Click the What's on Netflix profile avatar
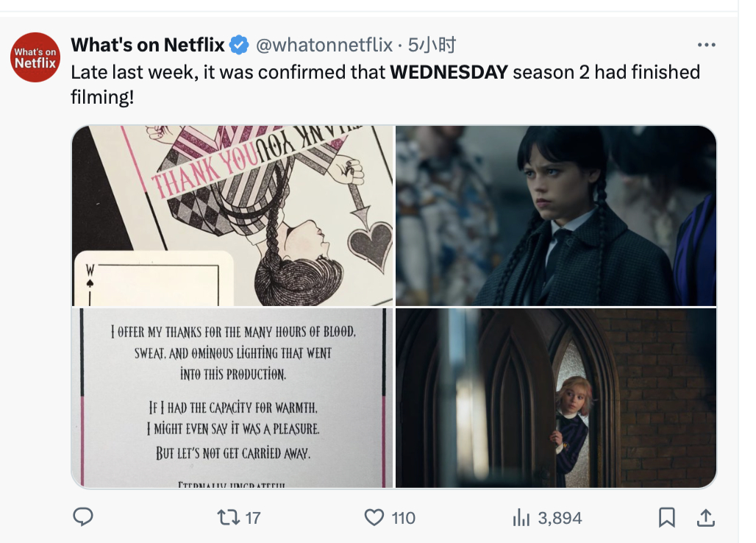 [x=35, y=57]
